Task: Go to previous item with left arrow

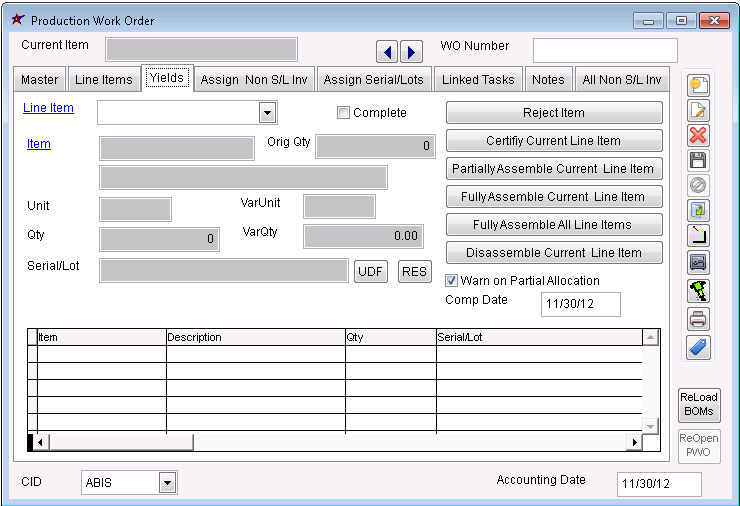Action: click(x=387, y=51)
